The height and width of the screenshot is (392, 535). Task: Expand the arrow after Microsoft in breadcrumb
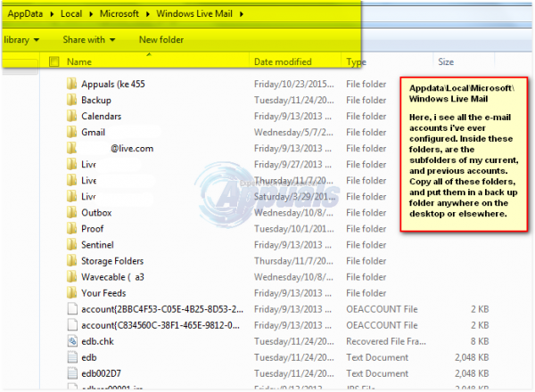(x=148, y=14)
